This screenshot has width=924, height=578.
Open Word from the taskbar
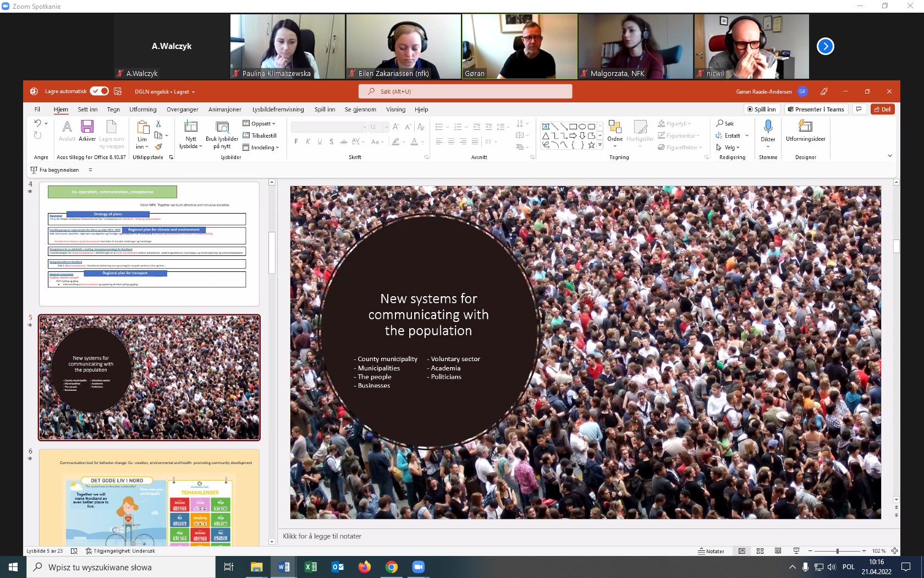(284, 567)
